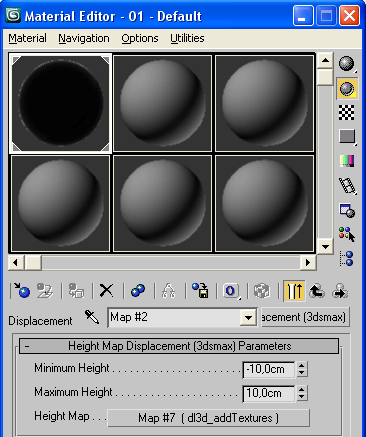Pick material with the eyedropper tool
Viewport: 366px width, 437px height.
pyautogui.click(x=92, y=317)
